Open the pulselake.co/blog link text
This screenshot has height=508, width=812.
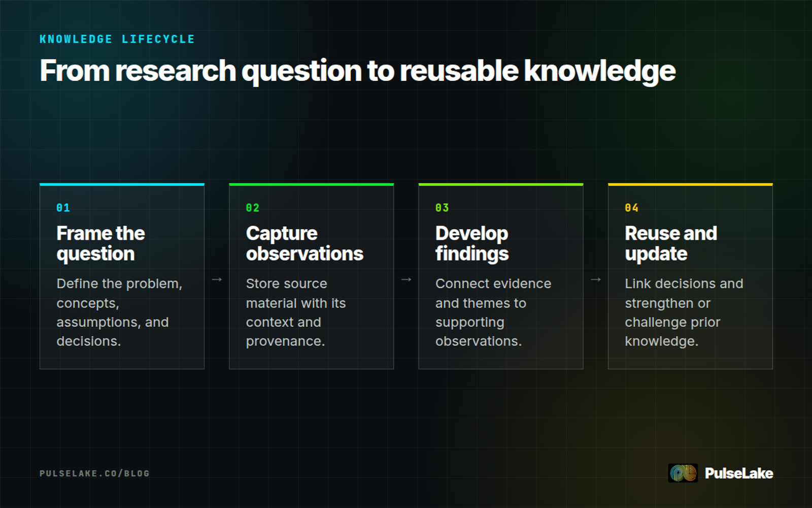94,473
